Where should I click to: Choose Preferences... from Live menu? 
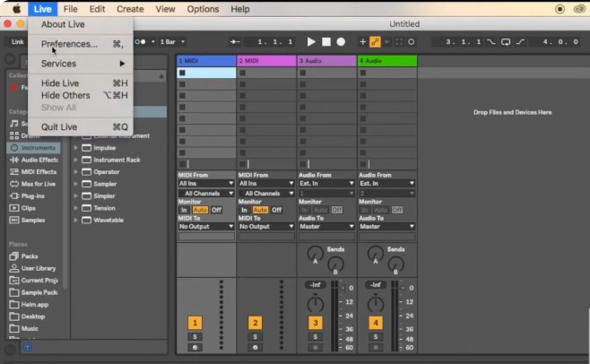(81, 44)
